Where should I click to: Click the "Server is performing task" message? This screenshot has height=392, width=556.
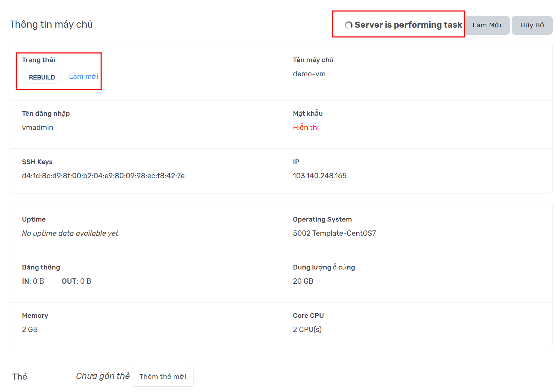(408, 25)
